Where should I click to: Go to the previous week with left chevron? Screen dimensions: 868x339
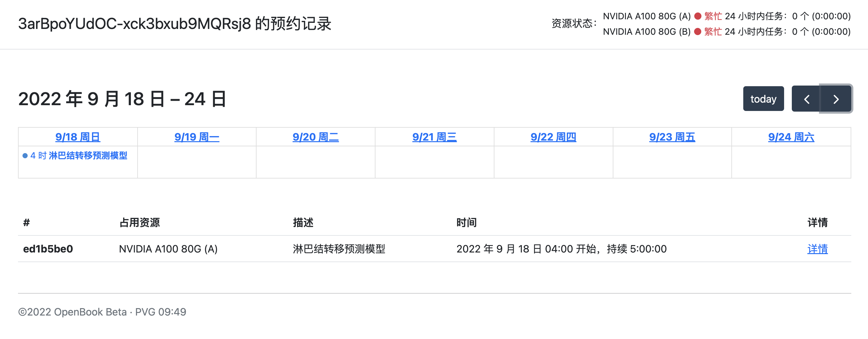pos(806,99)
